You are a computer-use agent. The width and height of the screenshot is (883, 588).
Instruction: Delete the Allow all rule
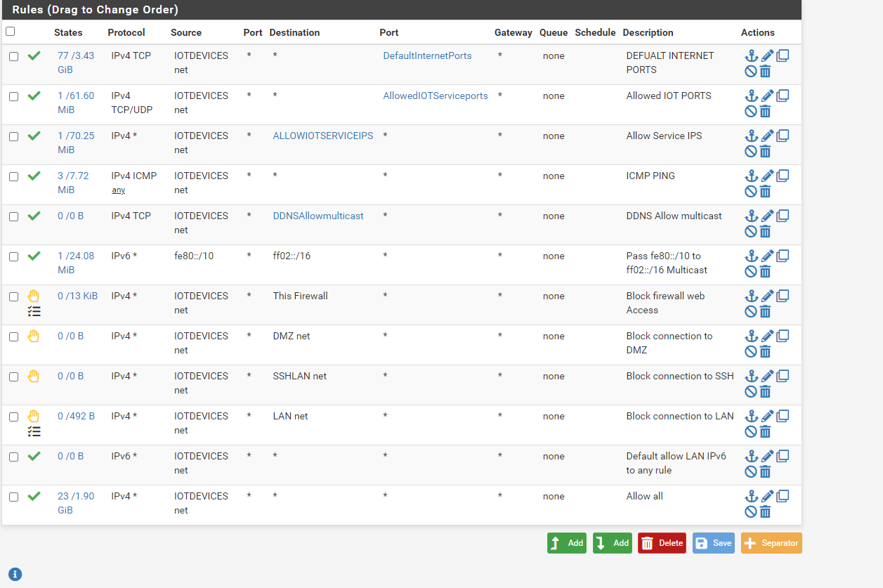pos(766,511)
